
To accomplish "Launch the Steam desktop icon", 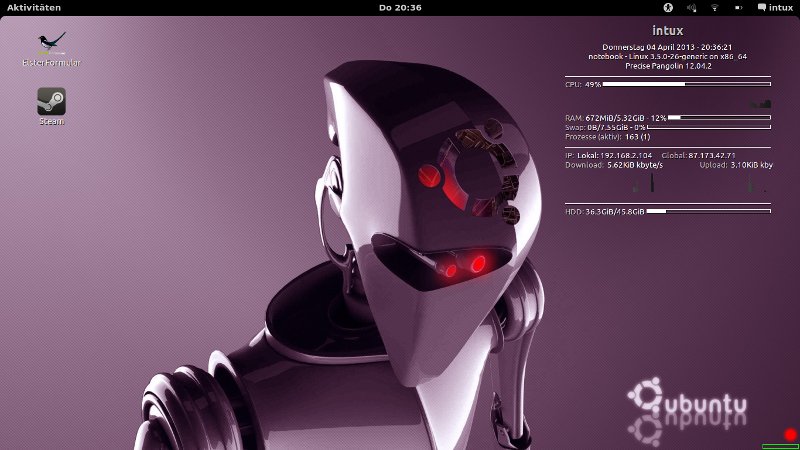I will 52,107.
